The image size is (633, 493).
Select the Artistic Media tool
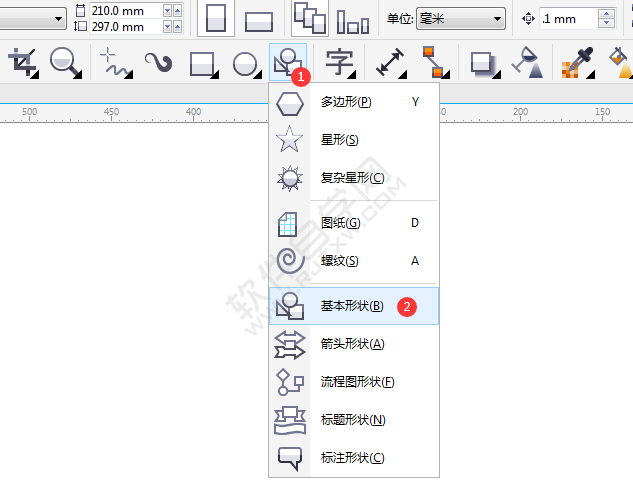159,62
